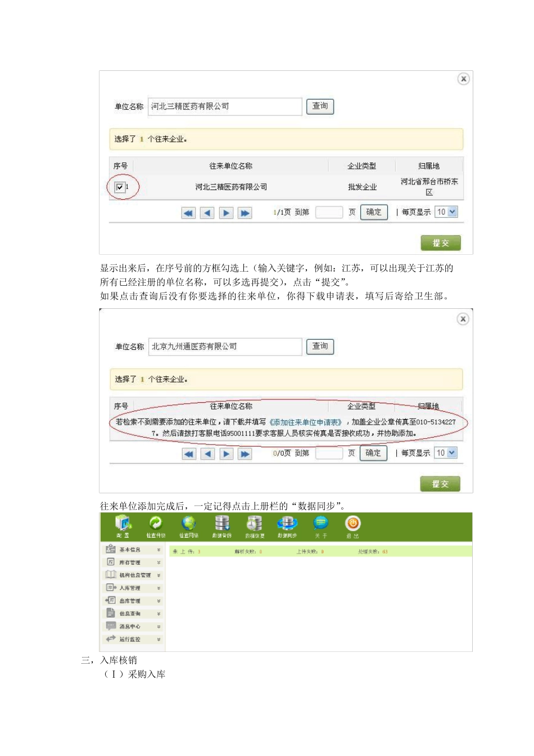
Task: Click 确定 button in 北京九州通 dialog
Action: 373,453
